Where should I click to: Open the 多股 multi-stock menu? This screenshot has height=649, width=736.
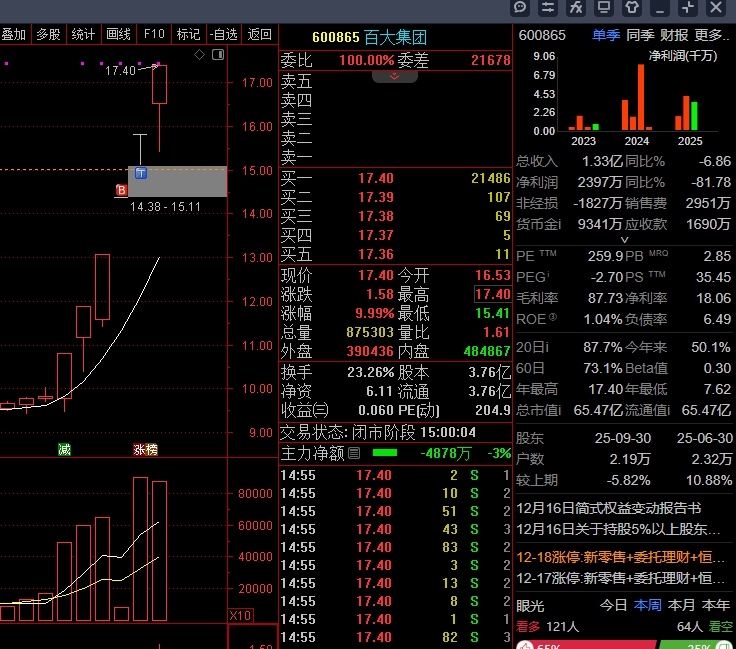click(48, 34)
